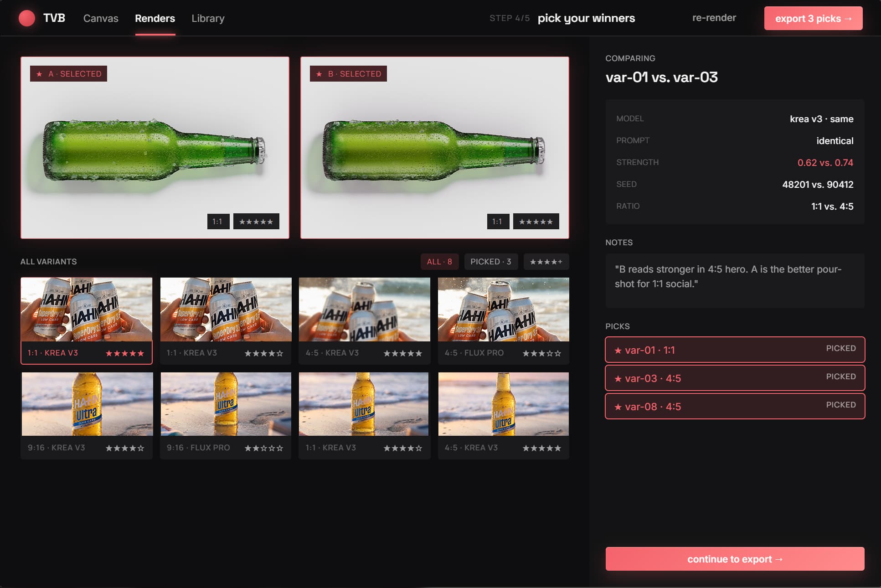This screenshot has height=588, width=881.
Task: Click the re-render link
Action: click(714, 18)
